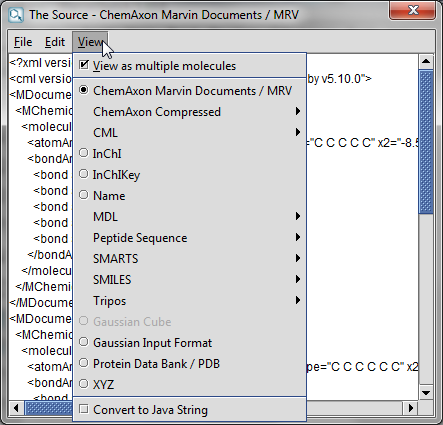443x425 pixels.
Task: Click the horizontal scrollbar right arrow
Action: (411, 408)
